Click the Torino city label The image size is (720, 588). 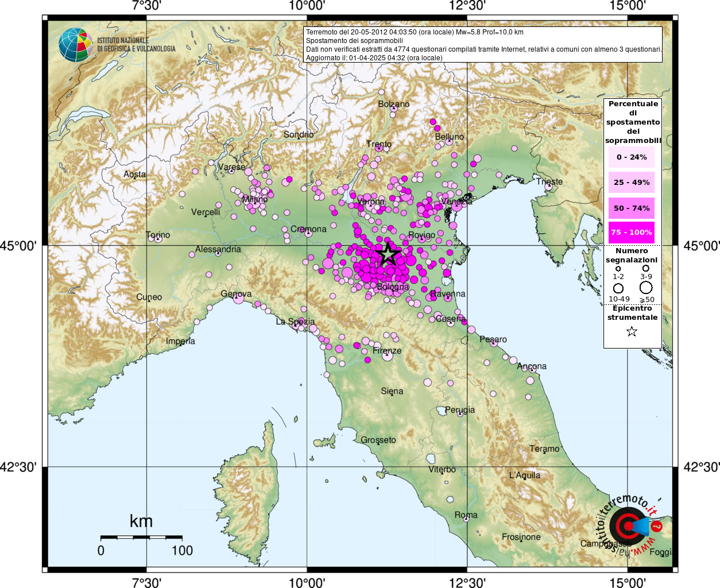pos(158,235)
